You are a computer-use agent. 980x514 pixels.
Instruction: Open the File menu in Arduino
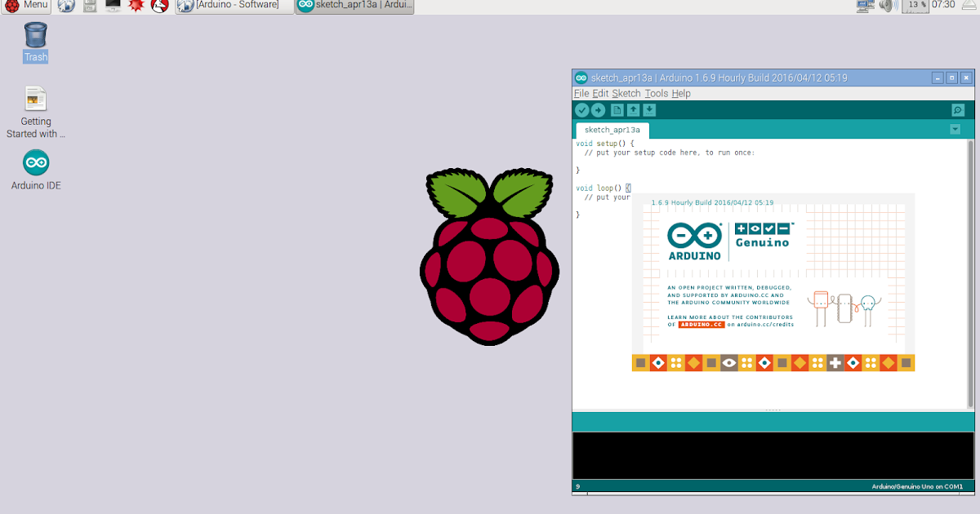pyautogui.click(x=581, y=94)
